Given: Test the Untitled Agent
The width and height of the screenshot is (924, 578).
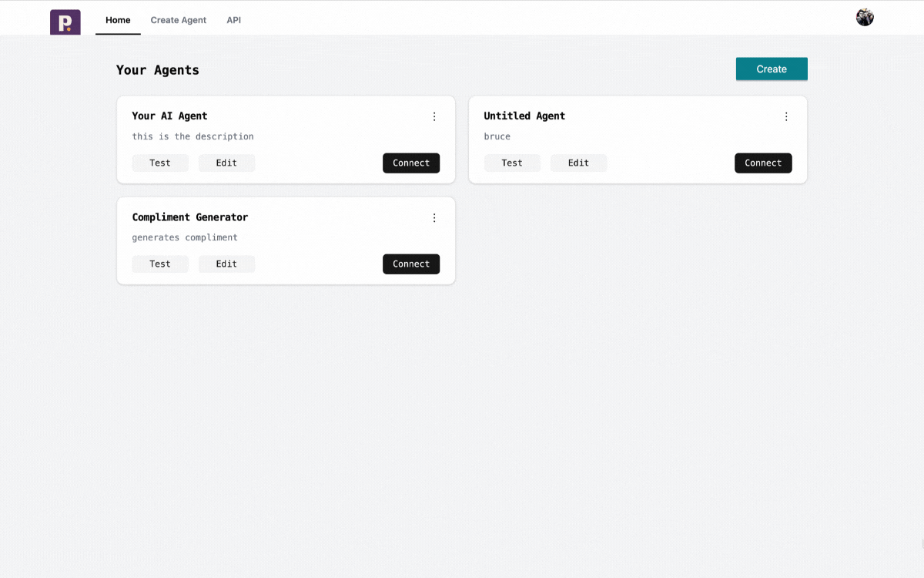Looking at the screenshot, I should [512, 163].
